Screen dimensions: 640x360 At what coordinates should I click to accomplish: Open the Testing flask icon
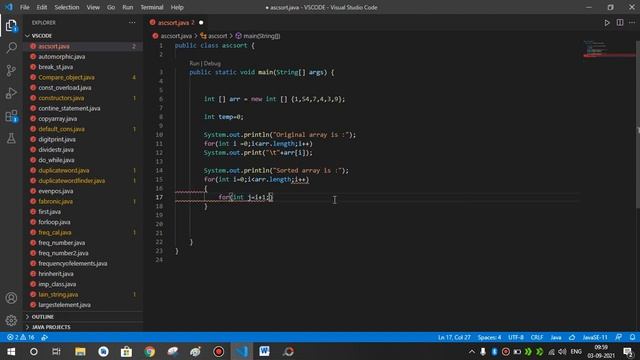pyautogui.click(x=11, y=139)
